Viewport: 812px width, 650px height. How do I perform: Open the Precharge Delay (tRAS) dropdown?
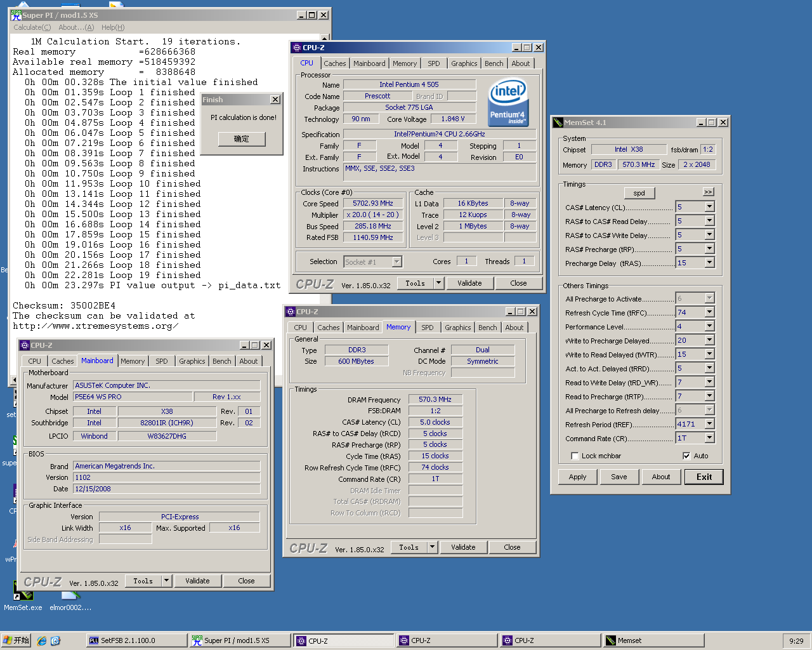[709, 263]
